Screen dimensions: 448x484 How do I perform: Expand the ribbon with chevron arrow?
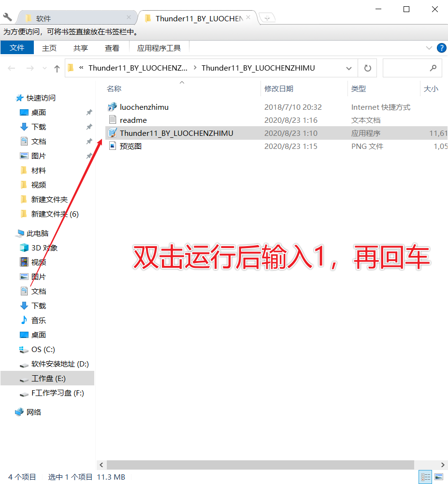click(x=429, y=48)
